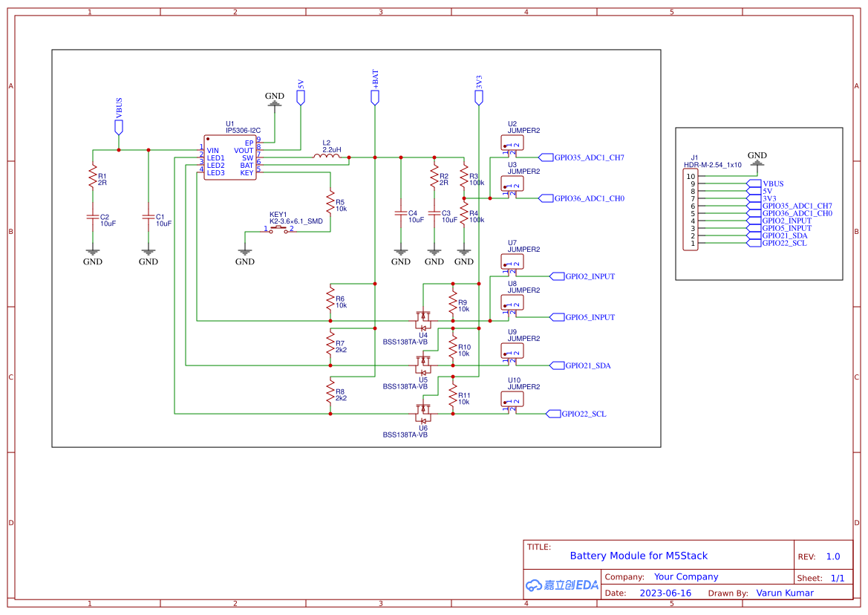Screen dimensions: 868x615
Task: Select the title text Battery Module for M5Stack
Action: coord(639,556)
